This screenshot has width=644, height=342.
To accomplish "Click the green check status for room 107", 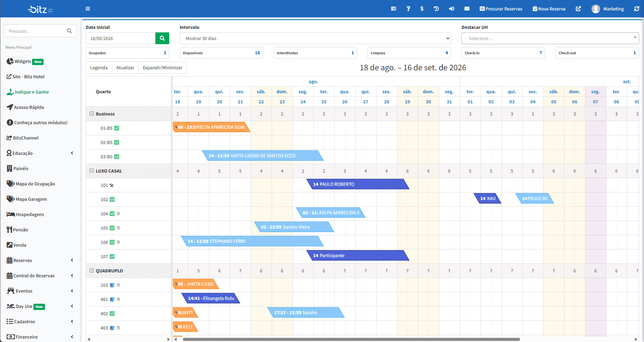I will pos(112,256).
